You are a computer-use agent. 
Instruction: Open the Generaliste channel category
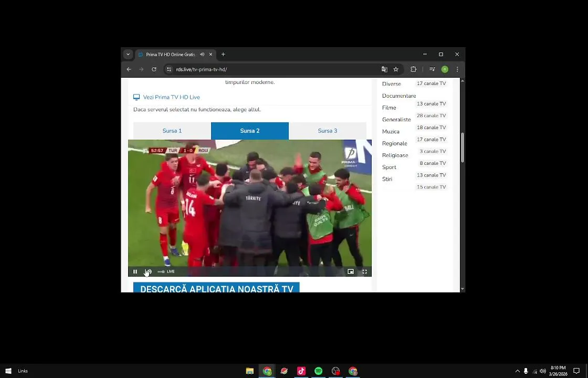pos(396,120)
